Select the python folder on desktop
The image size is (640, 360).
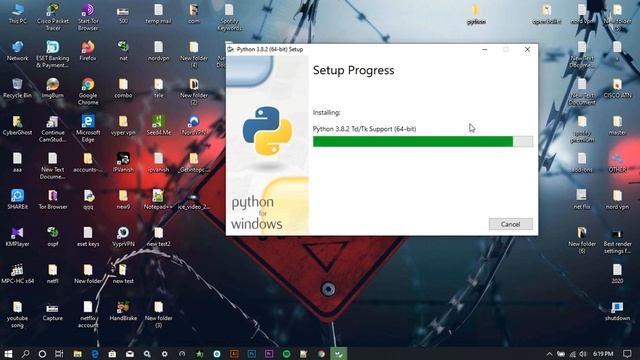(476, 14)
